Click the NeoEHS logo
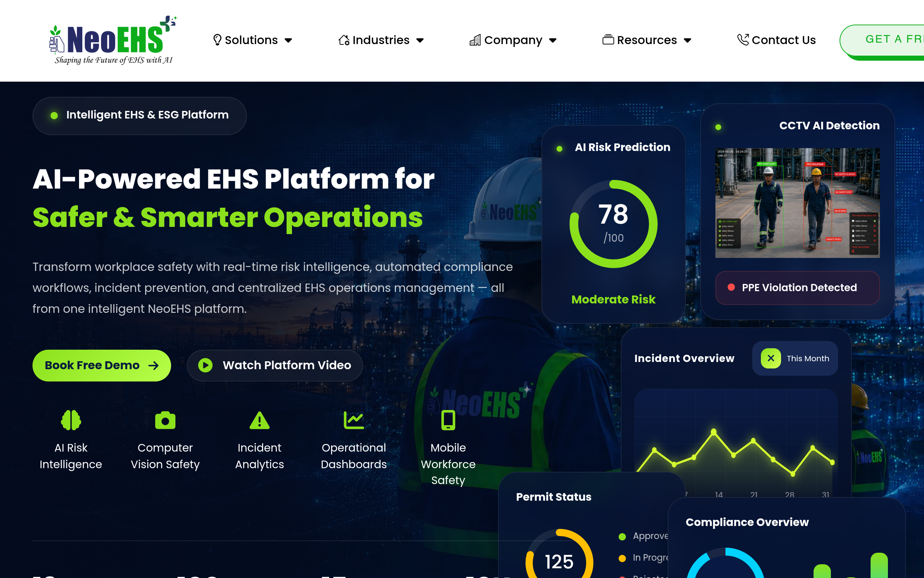This screenshot has width=924, height=578. pos(113,40)
